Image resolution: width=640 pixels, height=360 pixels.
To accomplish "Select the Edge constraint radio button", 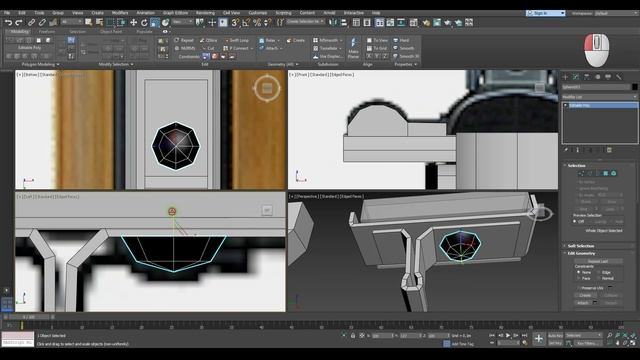I will (x=599, y=272).
